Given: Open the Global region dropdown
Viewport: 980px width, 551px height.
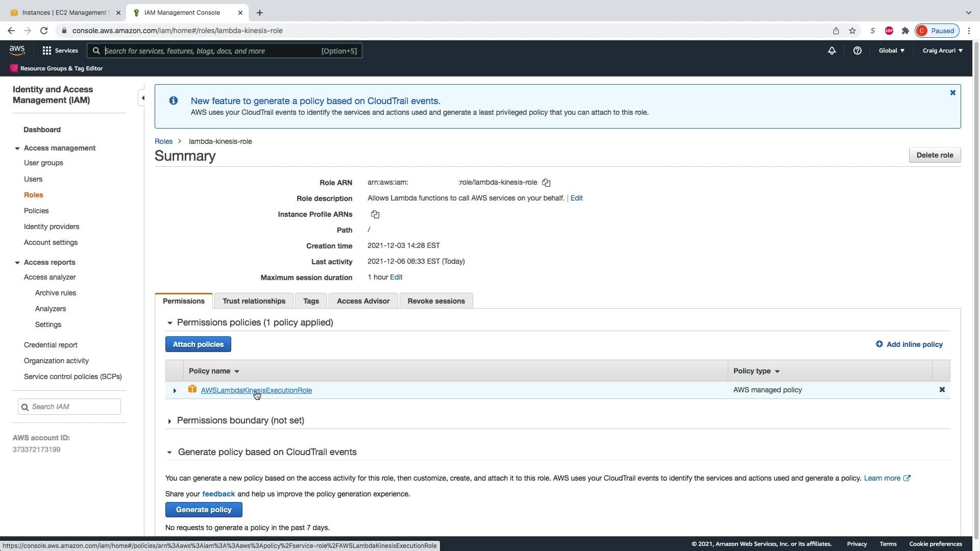Looking at the screenshot, I should pyautogui.click(x=891, y=51).
